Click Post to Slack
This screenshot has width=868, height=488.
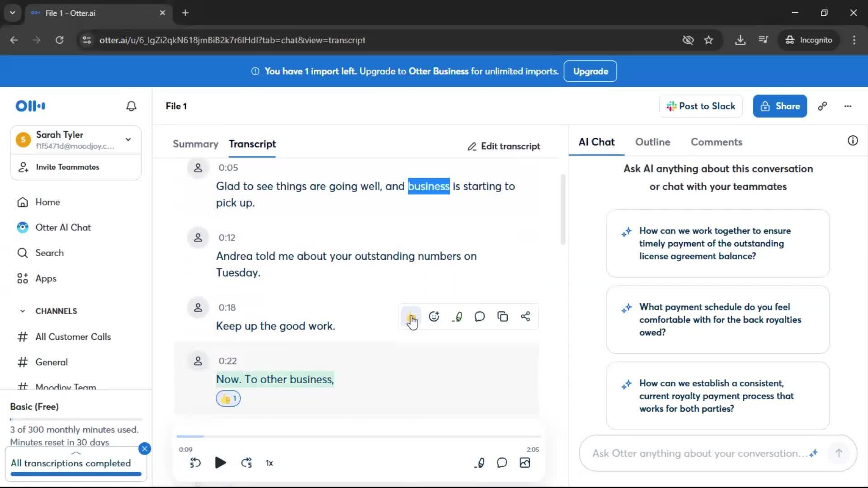click(x=701, y=106)
